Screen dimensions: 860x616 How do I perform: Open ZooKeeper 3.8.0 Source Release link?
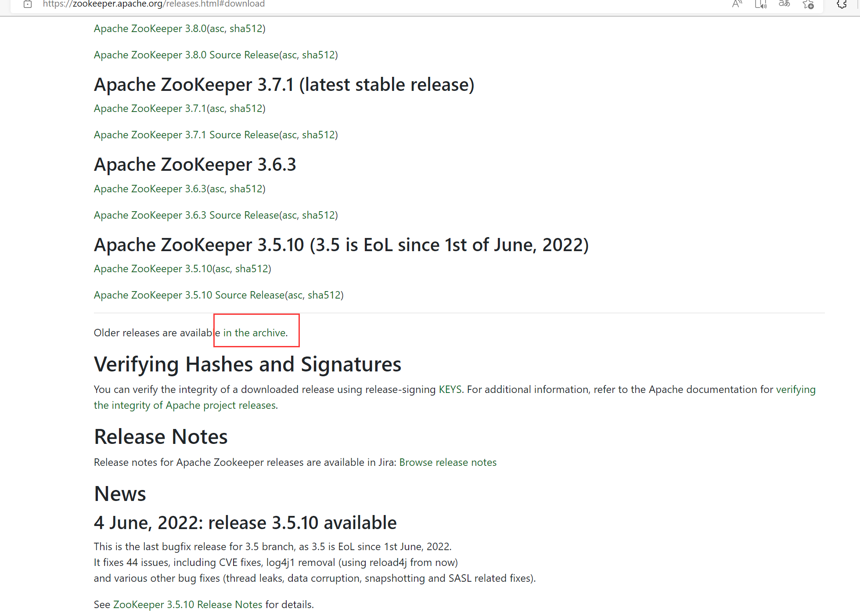coord(186,55)
